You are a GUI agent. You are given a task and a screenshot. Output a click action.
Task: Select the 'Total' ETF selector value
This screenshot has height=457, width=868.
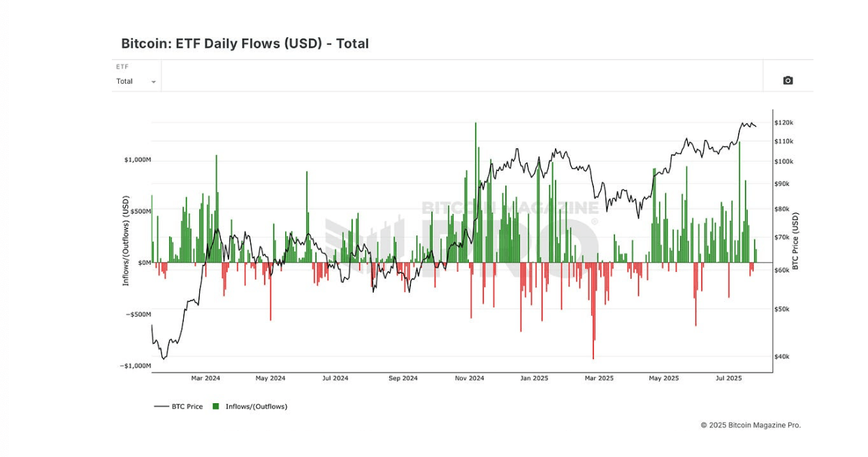pos(124,81)
